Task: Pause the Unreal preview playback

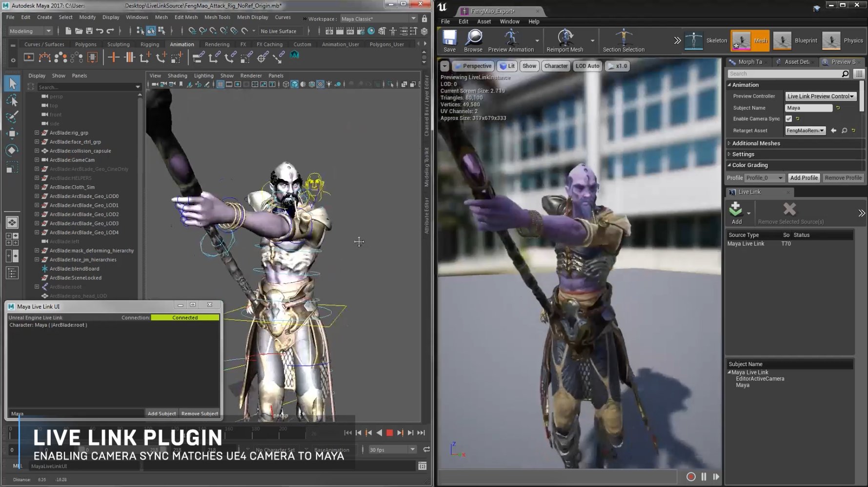Action: coord(704,477)
